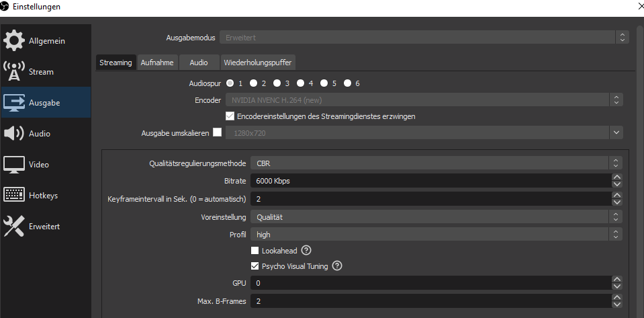The height and width of the screenshot is (318, 644).
Task: Click the Ausgabe monitor icon
Action: 14,103
